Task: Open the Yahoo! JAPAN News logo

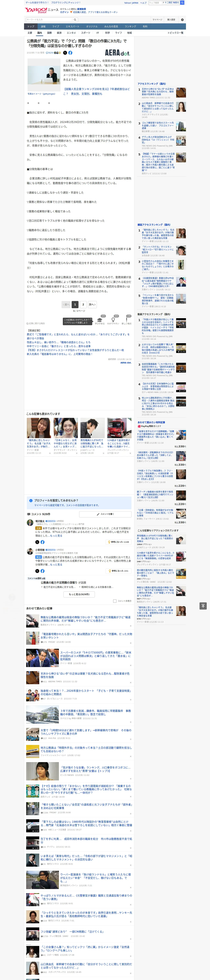Action: coord(42,10)
